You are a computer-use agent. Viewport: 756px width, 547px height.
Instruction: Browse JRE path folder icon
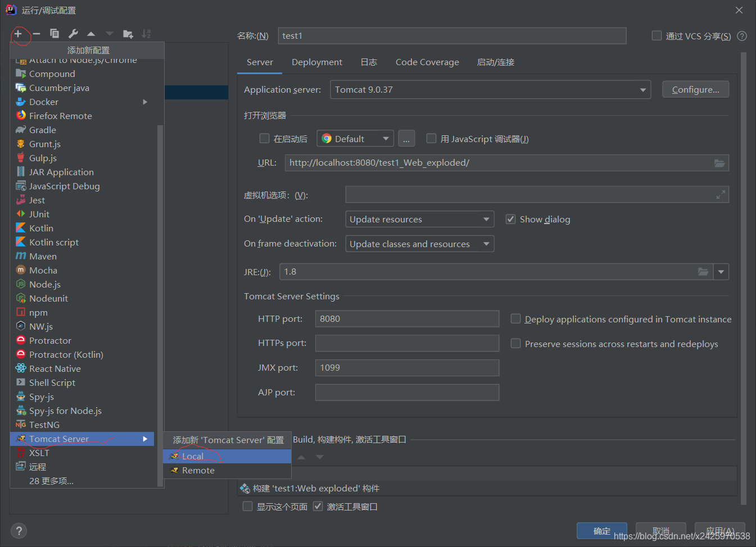tap(703, 272)
